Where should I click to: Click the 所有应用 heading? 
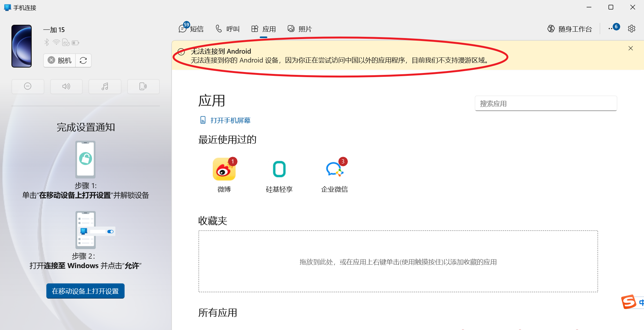click(218, 313)
